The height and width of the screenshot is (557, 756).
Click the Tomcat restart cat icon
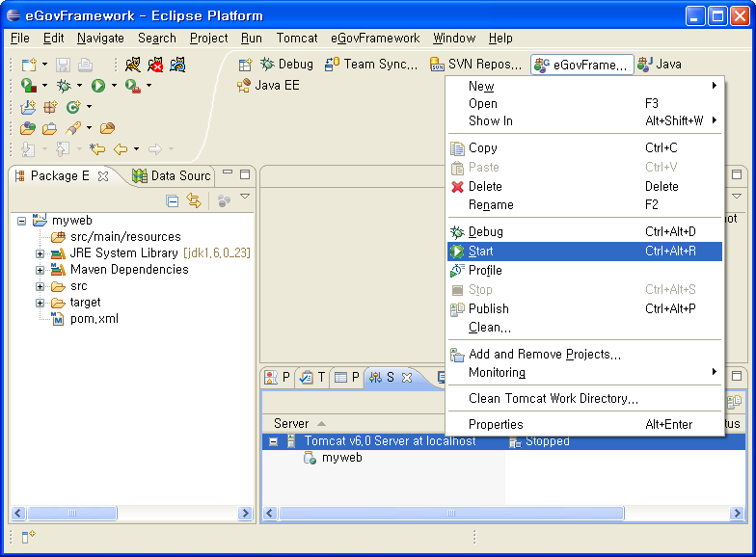point(177,64)
